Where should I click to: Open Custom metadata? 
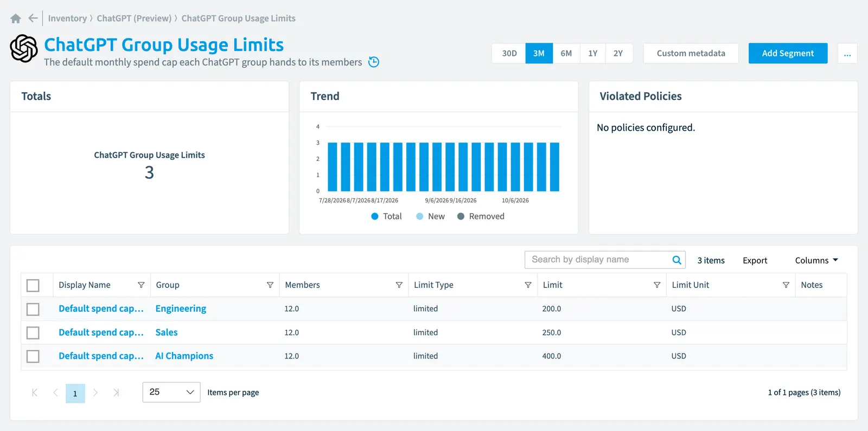(x=691, y=53)
